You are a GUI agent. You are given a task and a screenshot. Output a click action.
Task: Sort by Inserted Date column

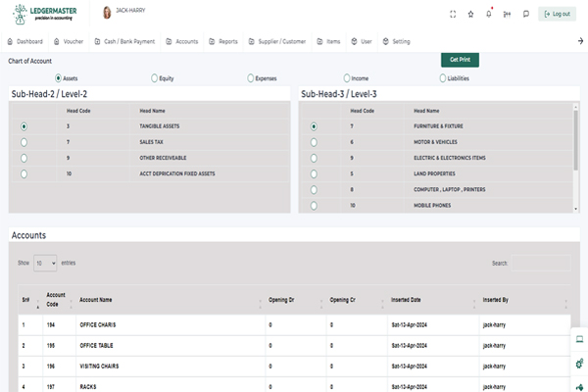coord(433,300)
